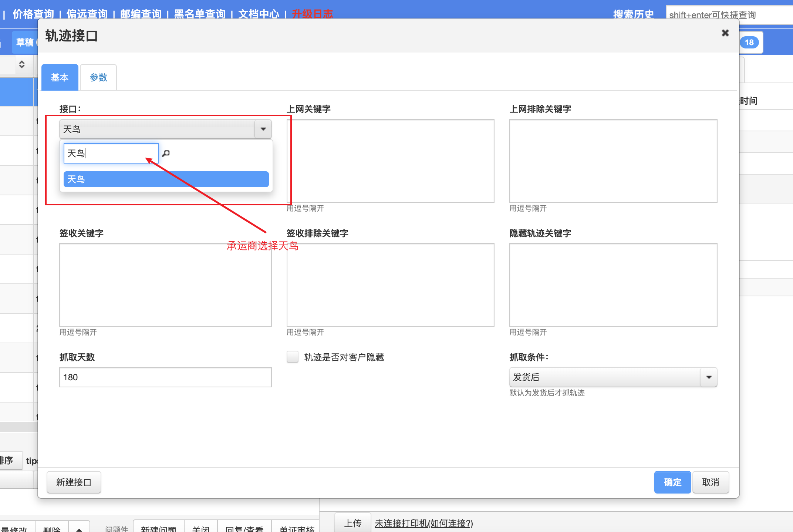Open 黑名单查询 in top navigation
This screenshot has height=532, width=793.
click(x=200, y=14)
